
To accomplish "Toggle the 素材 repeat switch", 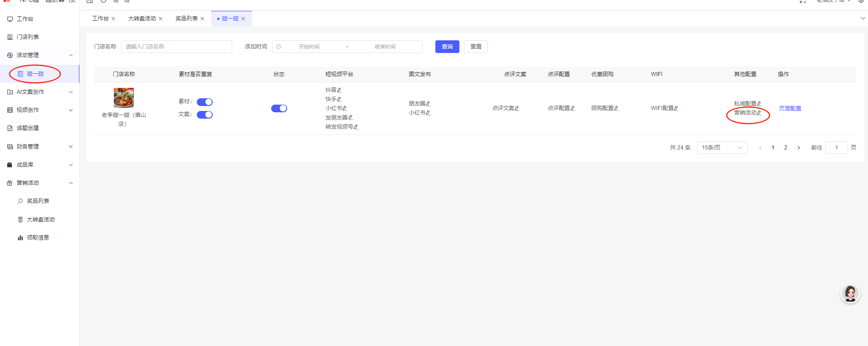I will pos(205,102).
